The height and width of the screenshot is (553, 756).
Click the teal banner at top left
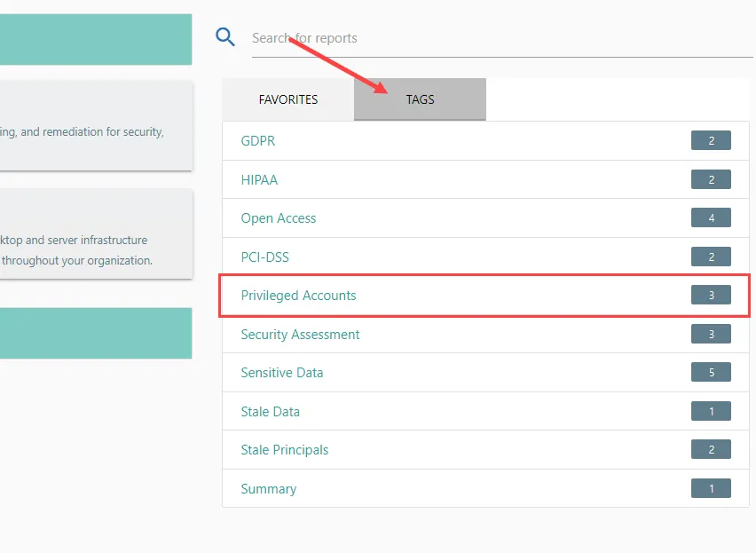[x=96, y=39]
